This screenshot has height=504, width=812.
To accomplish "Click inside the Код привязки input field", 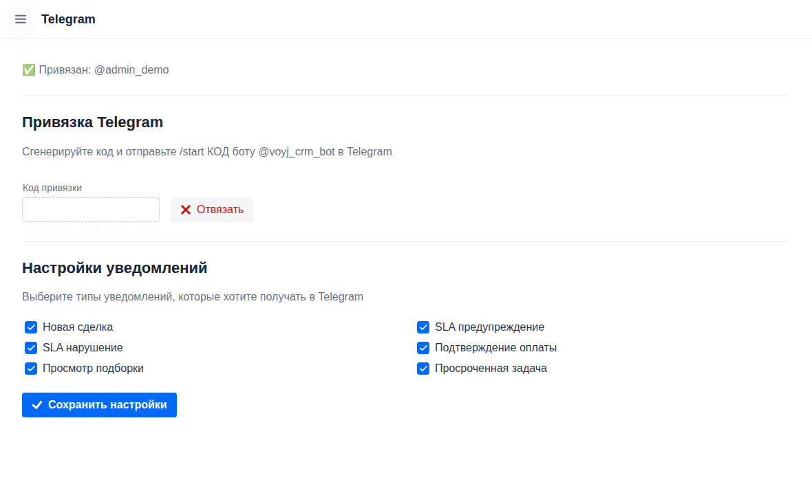I will [x=90, y=210].
